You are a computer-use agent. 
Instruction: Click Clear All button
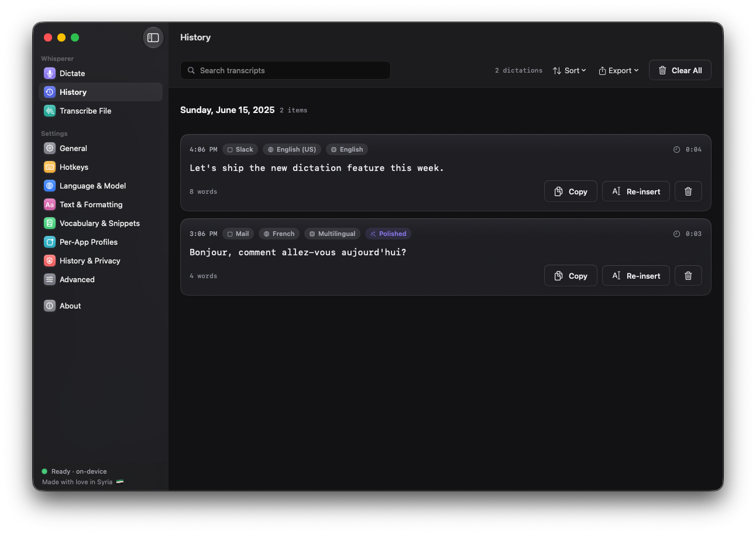coord(680,70)
